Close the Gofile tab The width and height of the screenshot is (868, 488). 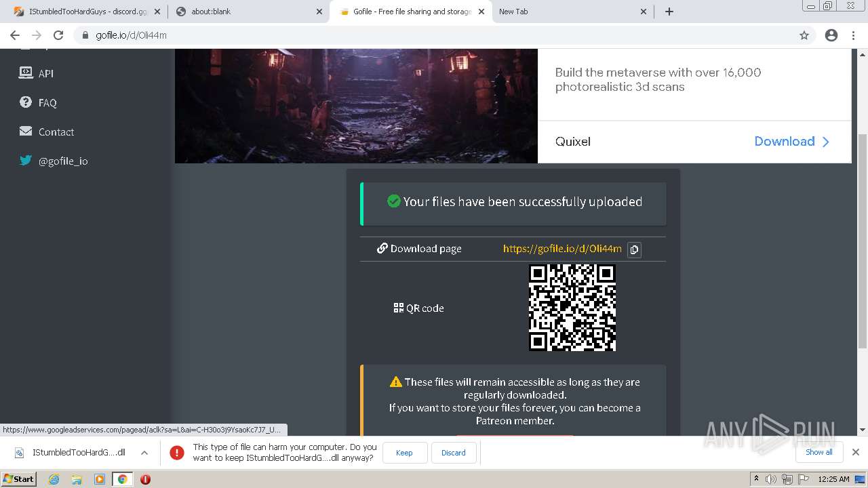pyautogui.click(x=481, y=12)
